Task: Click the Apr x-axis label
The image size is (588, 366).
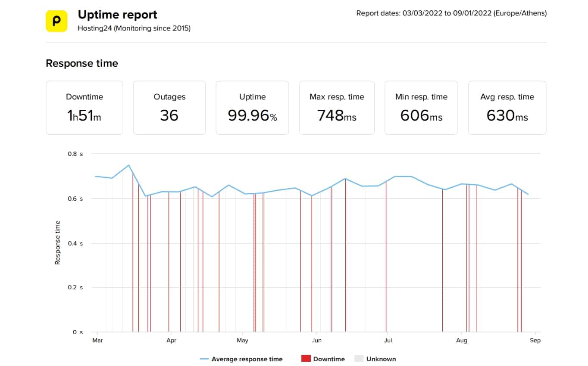Action: (171, 341)
